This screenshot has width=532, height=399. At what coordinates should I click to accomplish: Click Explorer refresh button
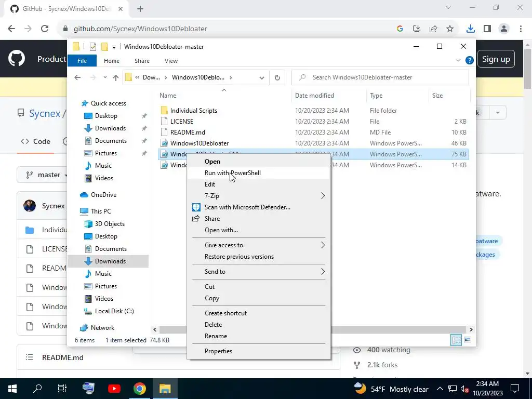coord(277,78)
